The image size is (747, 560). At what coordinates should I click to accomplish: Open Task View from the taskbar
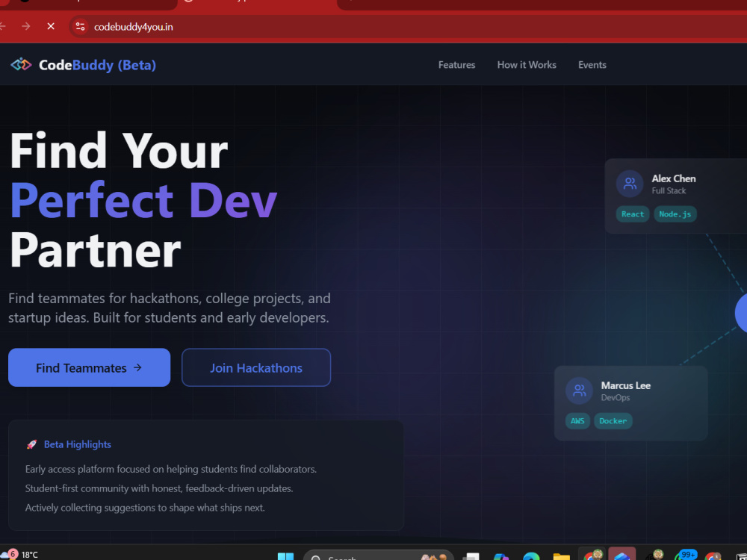click(471, 556)
